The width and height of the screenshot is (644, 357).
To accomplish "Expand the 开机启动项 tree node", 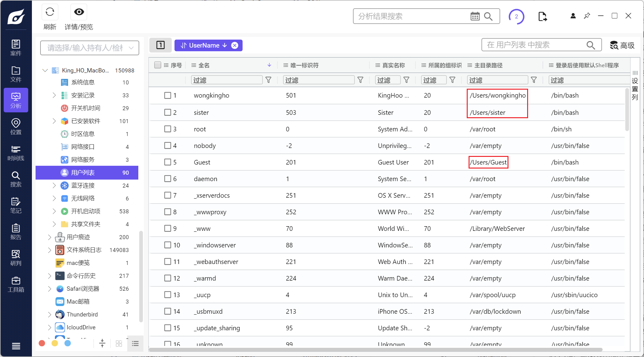I will (54, 211).
